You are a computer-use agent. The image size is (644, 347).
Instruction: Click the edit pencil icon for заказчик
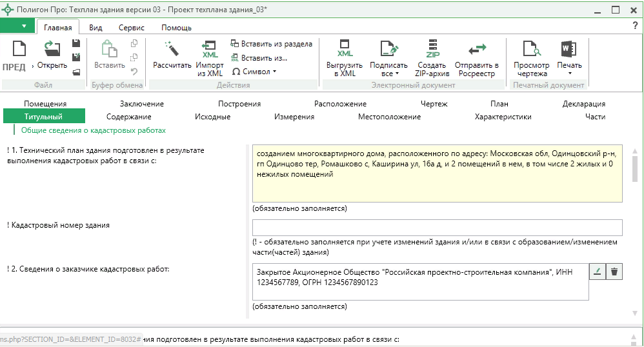[x=598, y=272]
